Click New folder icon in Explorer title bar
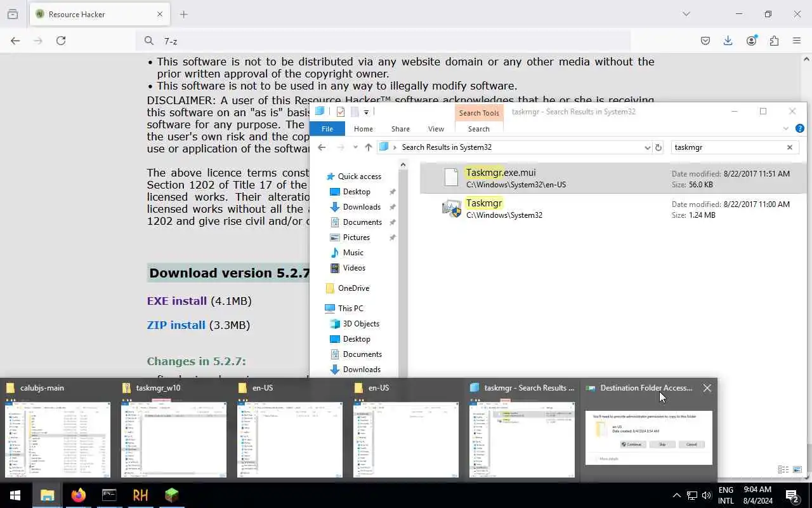This screenshot has height=508, width=812. pyautogui.click(x=355, y=112)
